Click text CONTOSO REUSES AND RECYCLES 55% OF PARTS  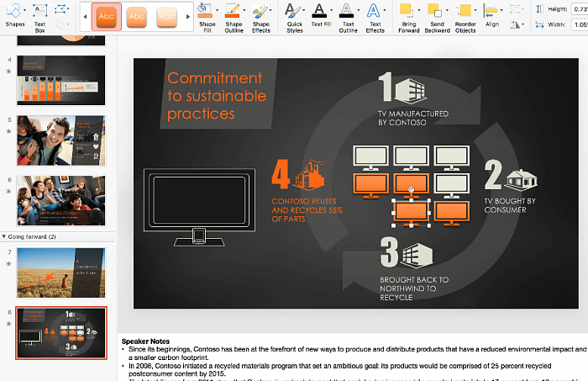pyautogui.click(x=307, y=210)
